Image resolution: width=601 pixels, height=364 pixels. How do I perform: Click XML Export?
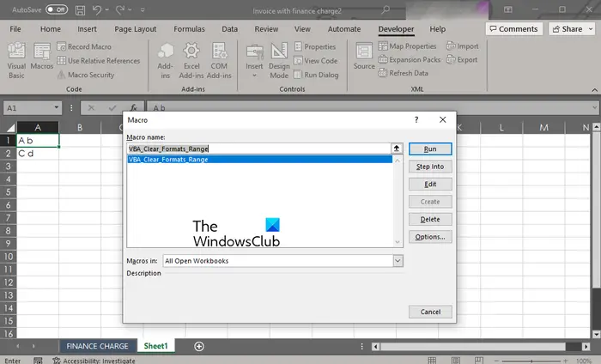coord(462,60)
